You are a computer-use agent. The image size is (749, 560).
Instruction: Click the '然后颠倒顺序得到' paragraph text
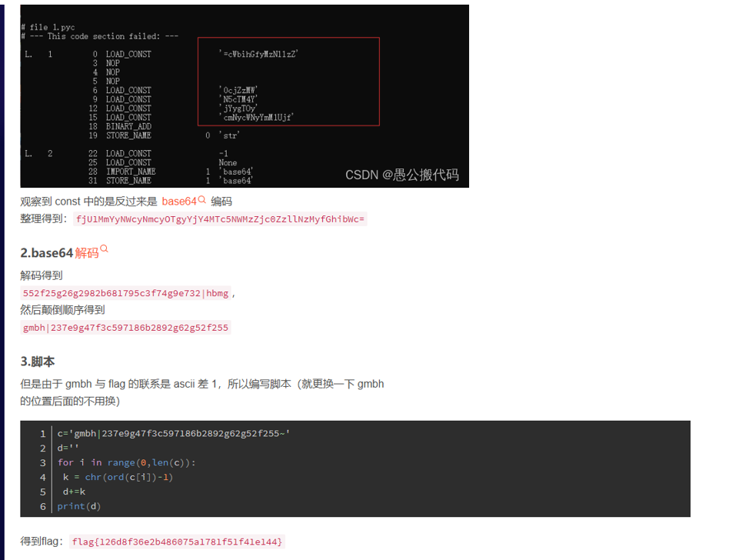[x=62, y=310]
